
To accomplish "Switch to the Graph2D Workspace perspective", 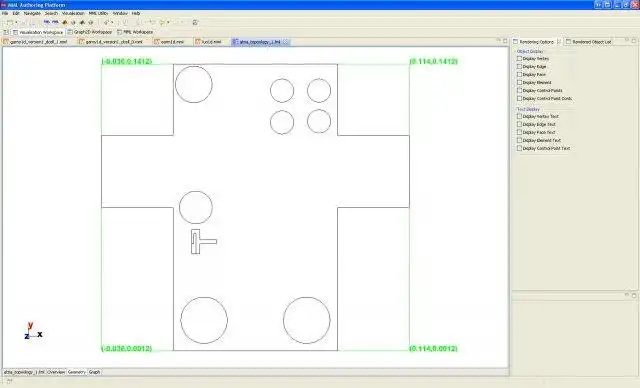I will click(89, 32).
